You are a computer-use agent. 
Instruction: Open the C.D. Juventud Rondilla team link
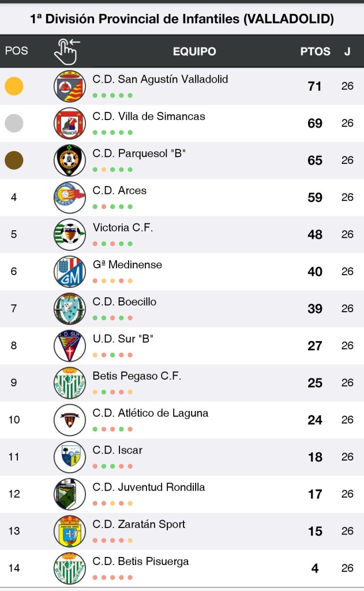click(x=148, y=487)
